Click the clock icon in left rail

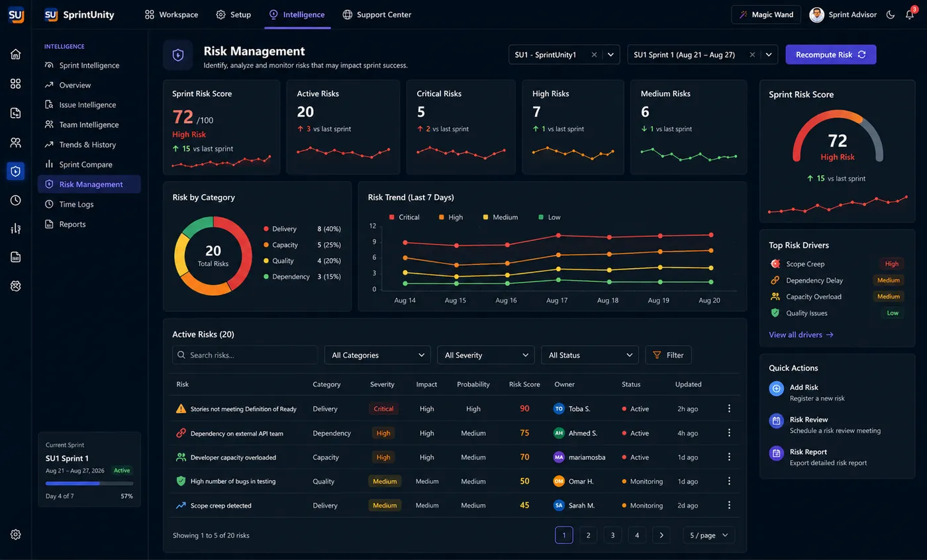[15, 200]
